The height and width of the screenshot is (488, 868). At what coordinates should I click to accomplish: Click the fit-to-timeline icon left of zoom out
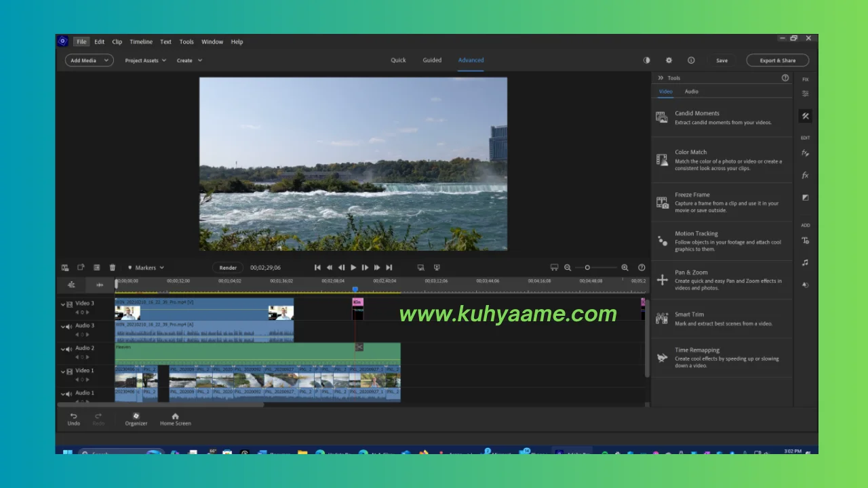point(554,268)
